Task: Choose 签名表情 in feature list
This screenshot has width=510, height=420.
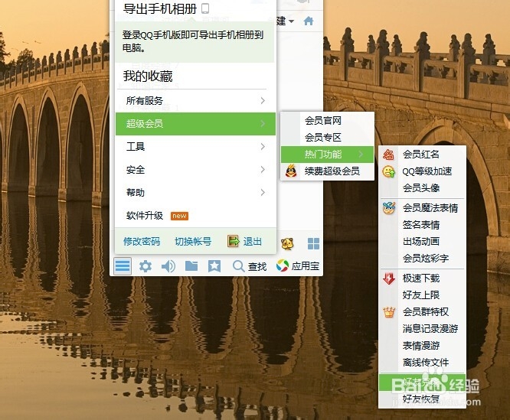Action: click(x=422, y=225)
